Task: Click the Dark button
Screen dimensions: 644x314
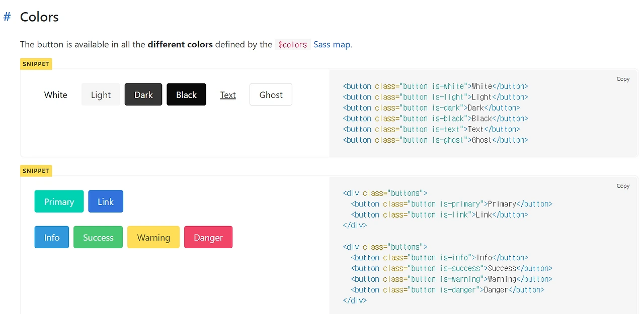Action: click(x=143, y=95)
